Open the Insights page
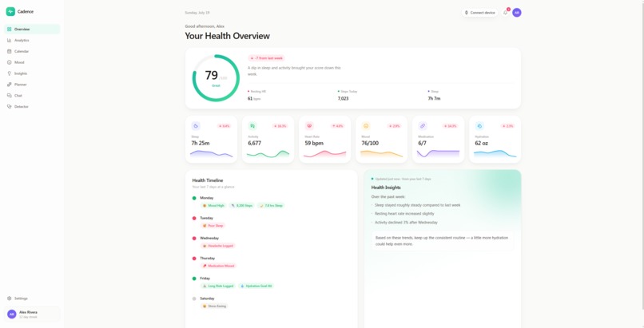The image size is (644, 328). (32, 73)
